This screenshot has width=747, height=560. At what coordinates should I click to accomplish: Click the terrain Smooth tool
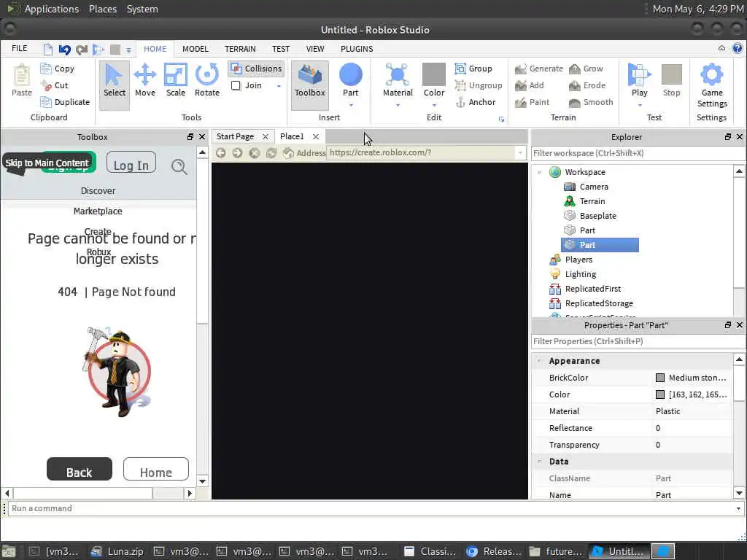591,102
